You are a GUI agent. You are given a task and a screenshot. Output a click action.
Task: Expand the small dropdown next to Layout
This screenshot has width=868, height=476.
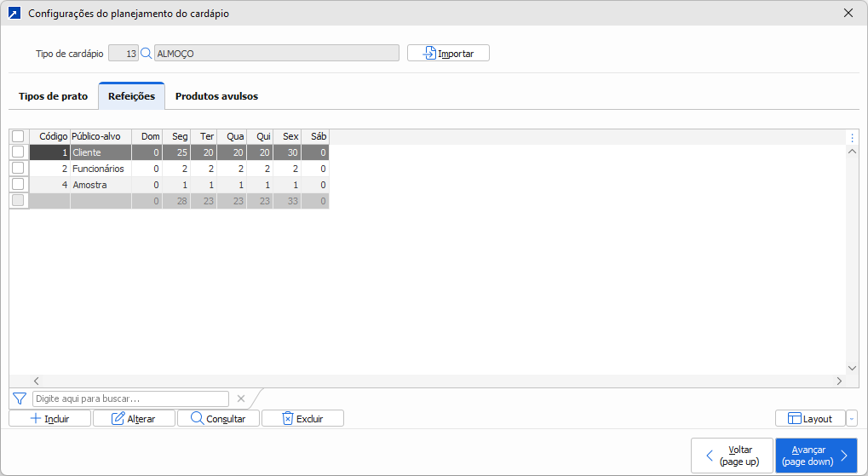852,418
